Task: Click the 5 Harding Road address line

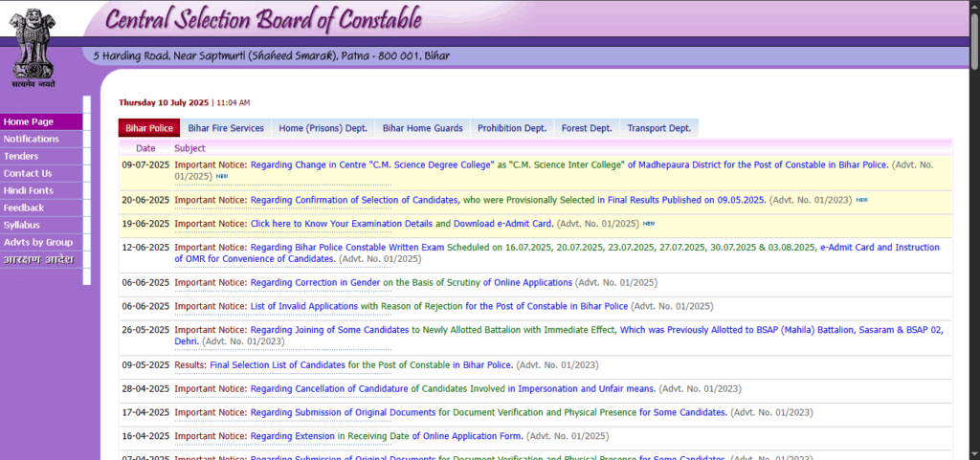Action: pyautogui.click(x=271, y=56)
